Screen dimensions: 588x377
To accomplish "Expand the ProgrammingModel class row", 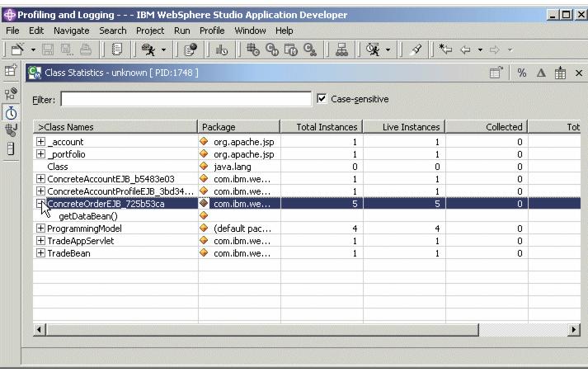I will [x=40, y=228].
